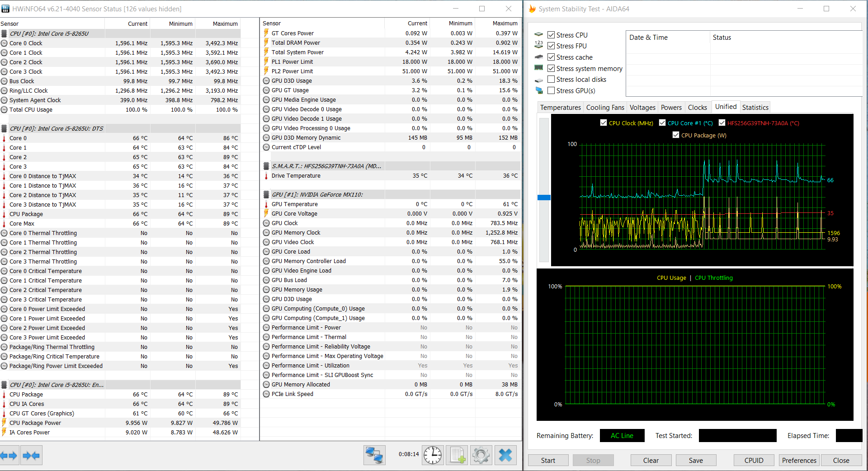868x471 pixels.
Task: Click the thermometer icon of GPU Temperature row
Action: coord(266,204)
